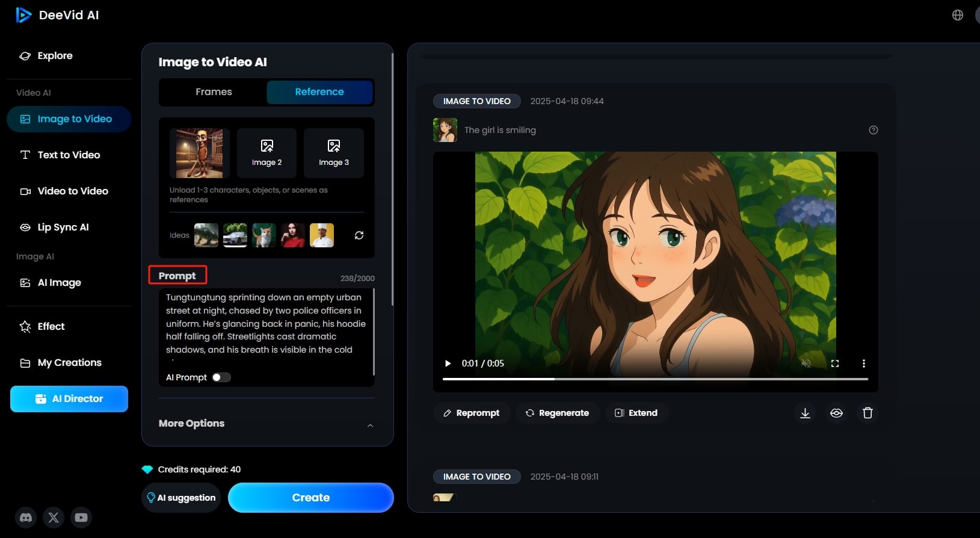Click the girl source image thumbnail
Screen dimensions: 980x538
click(445, 130)
